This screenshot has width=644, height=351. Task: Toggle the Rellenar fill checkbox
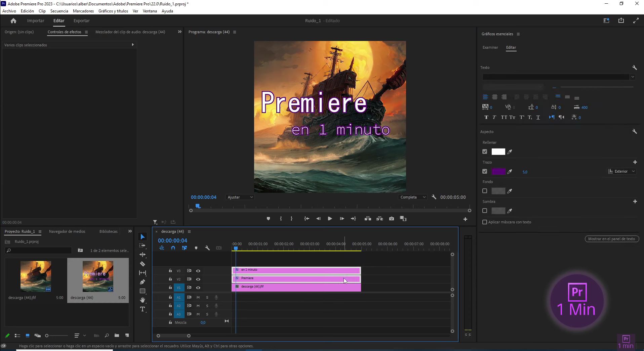point(485,152)
